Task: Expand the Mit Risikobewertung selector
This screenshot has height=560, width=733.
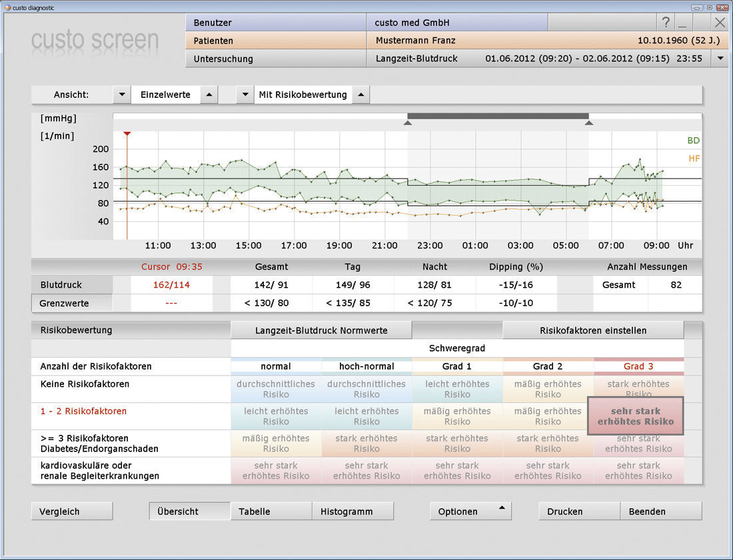Action: pyautogui.click(x=360, y=95)
